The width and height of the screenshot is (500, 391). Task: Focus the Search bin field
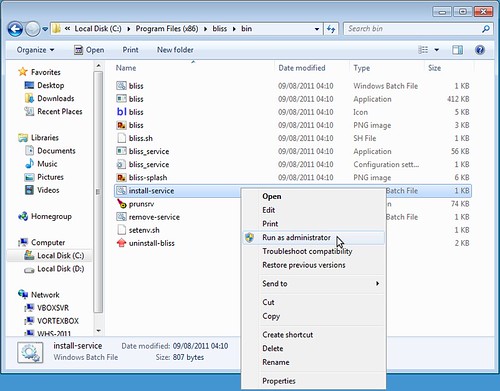pyautogui.click(x=413, y=29)
